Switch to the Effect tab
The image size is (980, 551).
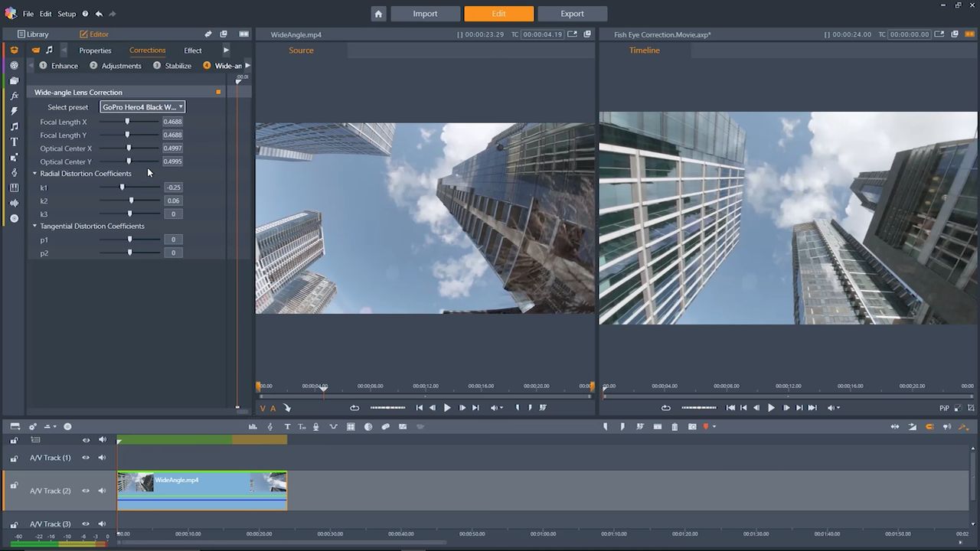click(x=192, y=51)
